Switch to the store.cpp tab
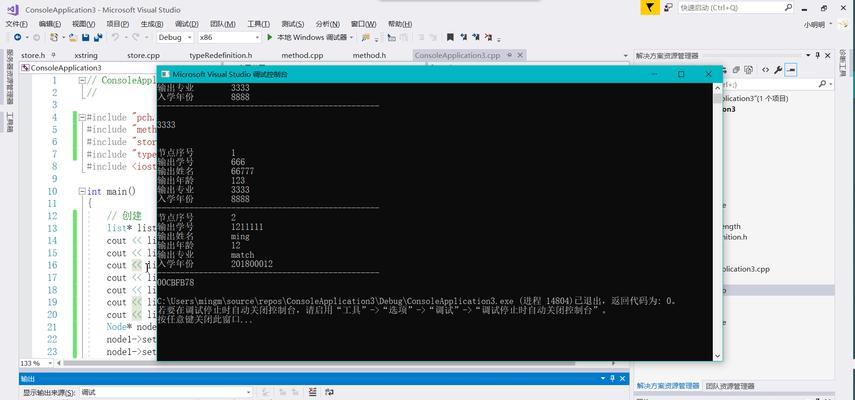855x400 pixels. coord(143,56)
